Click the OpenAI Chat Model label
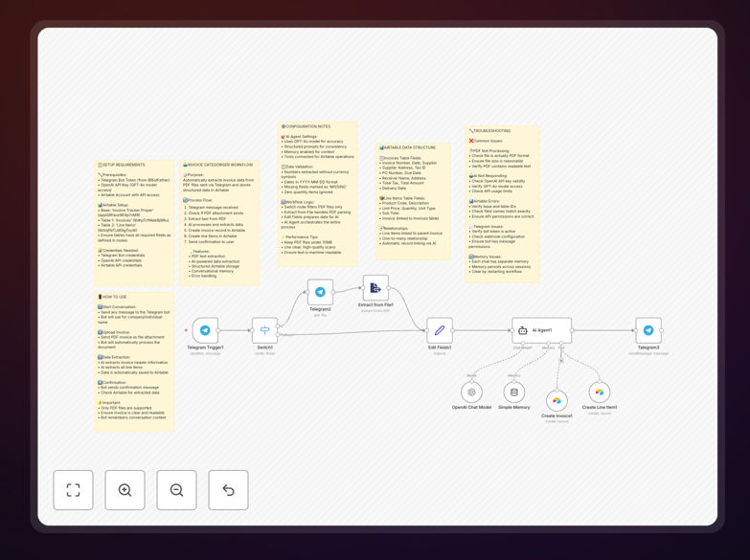Image resolution: width=750 pixels, height=560 pixels. [x=471, y=408]
